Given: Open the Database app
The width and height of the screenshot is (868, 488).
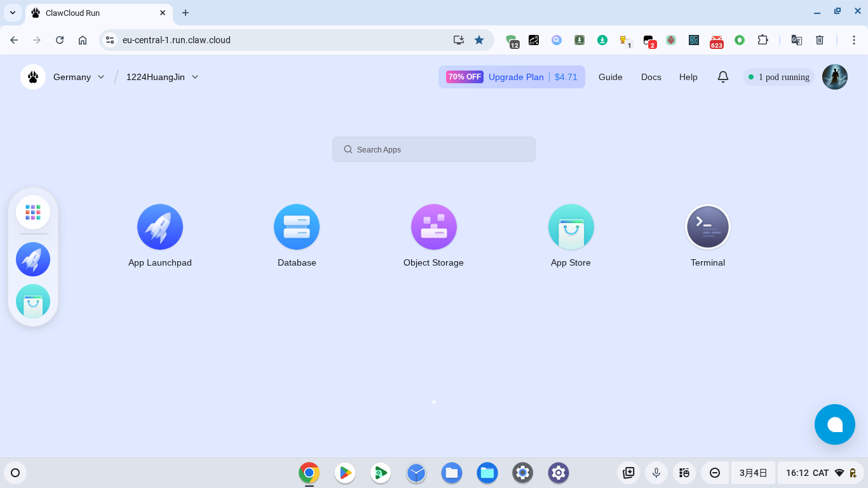Looking at the screenshot, I should tap(297, 227).
